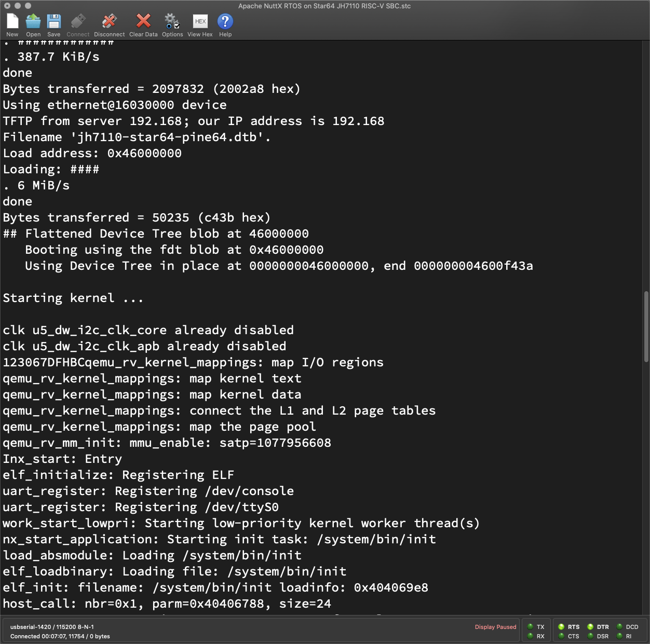Click 'elf_initialize: Registering ELF' line
Image resolution: width=650 pixels, height=644 pixels.
pyautogui.click(x=118, y=475)
